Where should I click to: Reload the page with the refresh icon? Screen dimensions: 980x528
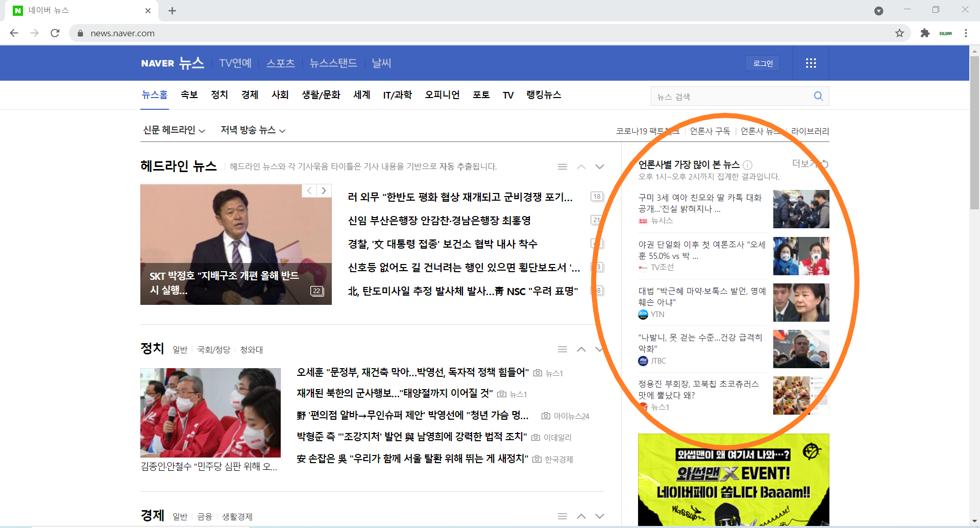tap(55, 33)
